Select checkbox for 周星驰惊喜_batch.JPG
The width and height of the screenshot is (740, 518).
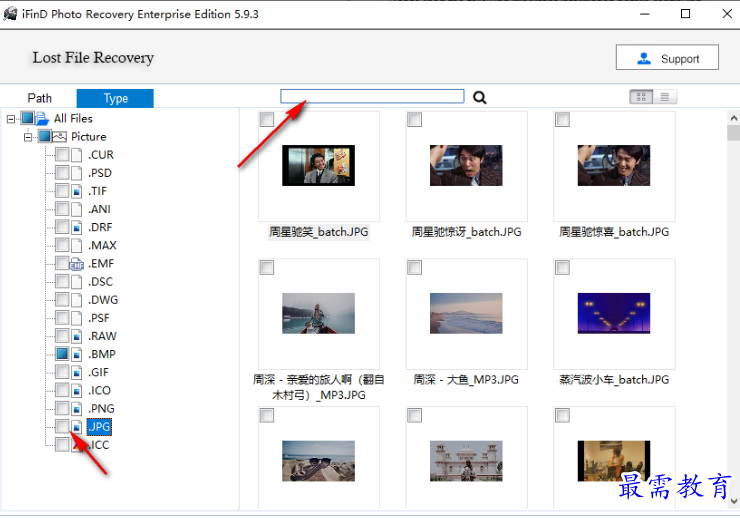(x=562, y=119)
